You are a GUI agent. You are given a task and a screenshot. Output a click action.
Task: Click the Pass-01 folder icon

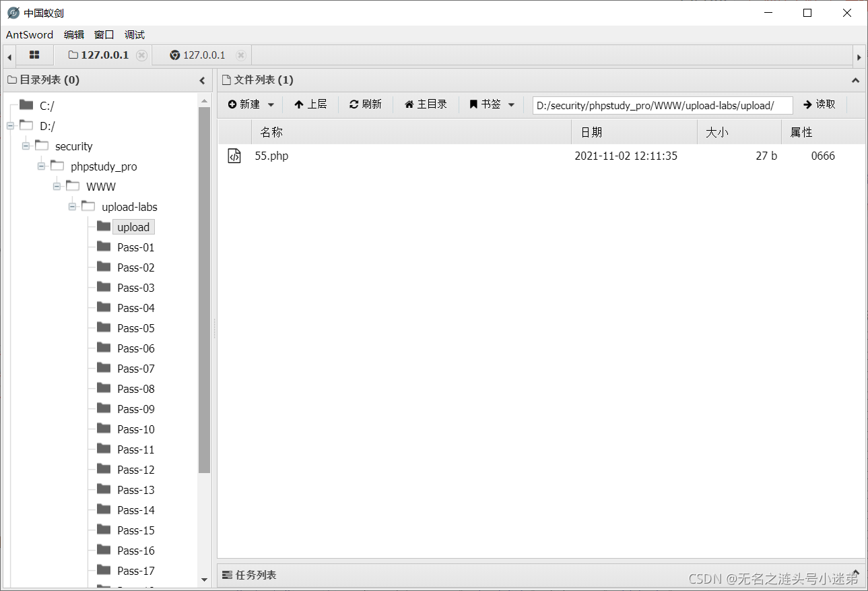point(104,247)
